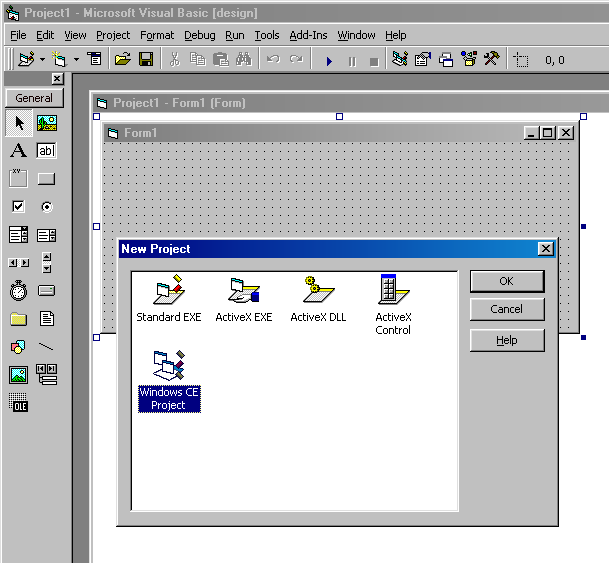Select the horizontal scrollbar control tool

click(x=19, y=263)
